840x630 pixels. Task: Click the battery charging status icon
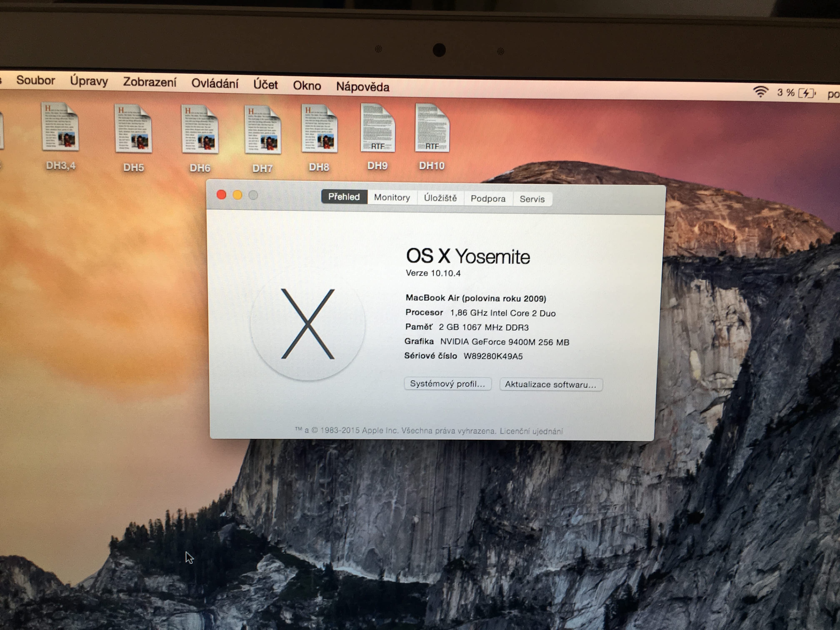click(x=807, y=93)
